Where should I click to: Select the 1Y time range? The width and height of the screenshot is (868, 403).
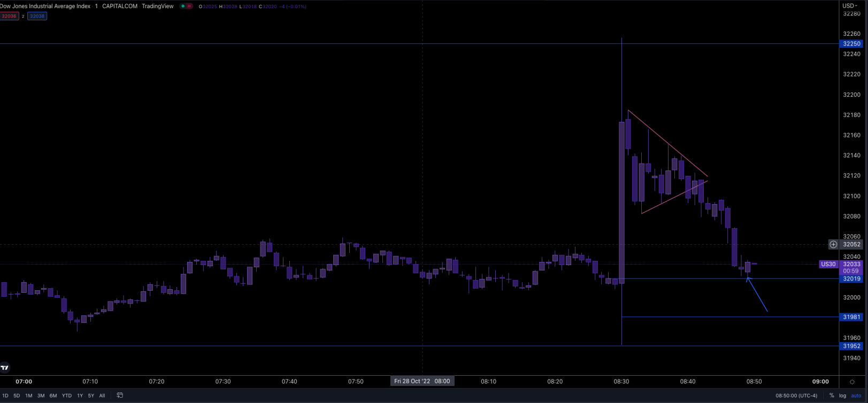(80, 396)
